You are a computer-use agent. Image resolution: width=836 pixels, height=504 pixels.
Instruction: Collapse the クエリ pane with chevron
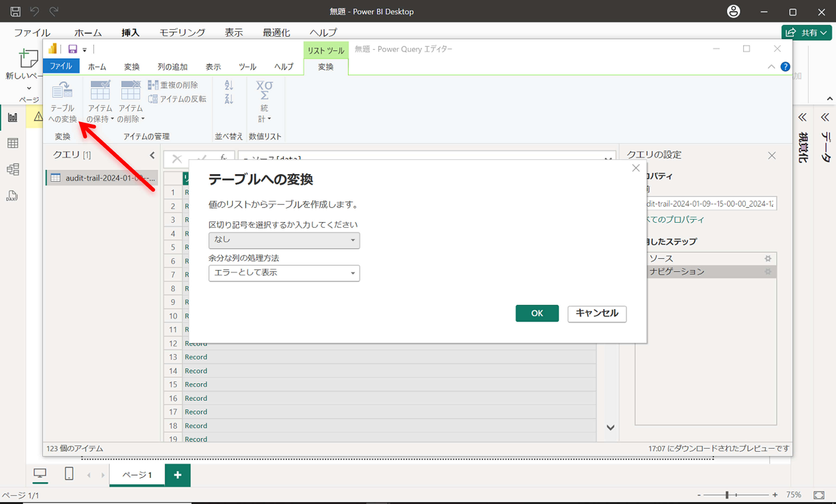152,155
